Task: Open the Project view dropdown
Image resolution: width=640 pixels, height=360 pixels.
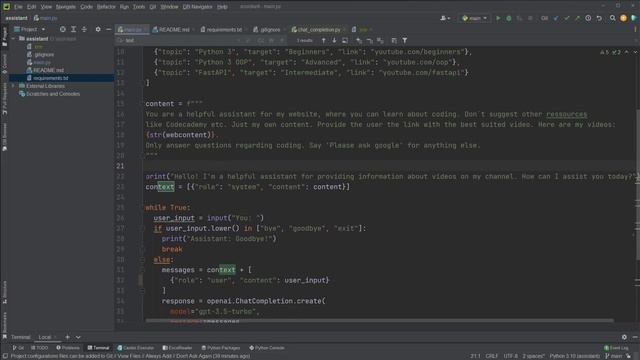Action: (x=30, y=29)
